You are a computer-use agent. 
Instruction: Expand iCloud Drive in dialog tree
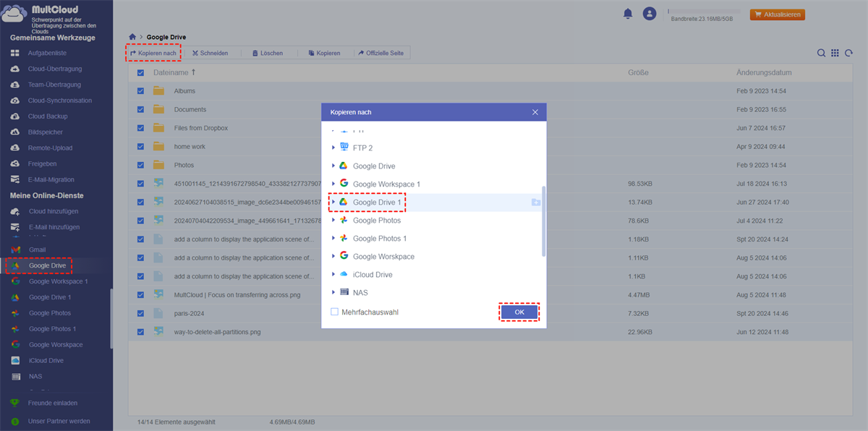(x=333, y=274)
